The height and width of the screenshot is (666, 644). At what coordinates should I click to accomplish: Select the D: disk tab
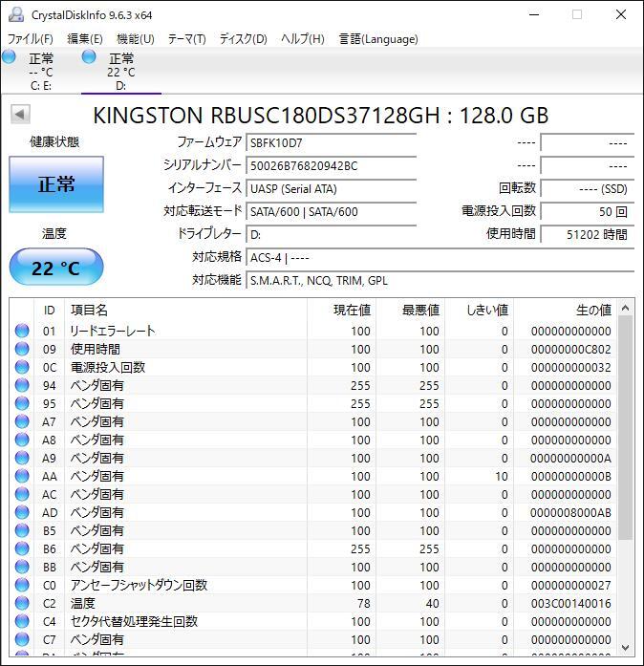pyautogui.click(x=120, y=72)
